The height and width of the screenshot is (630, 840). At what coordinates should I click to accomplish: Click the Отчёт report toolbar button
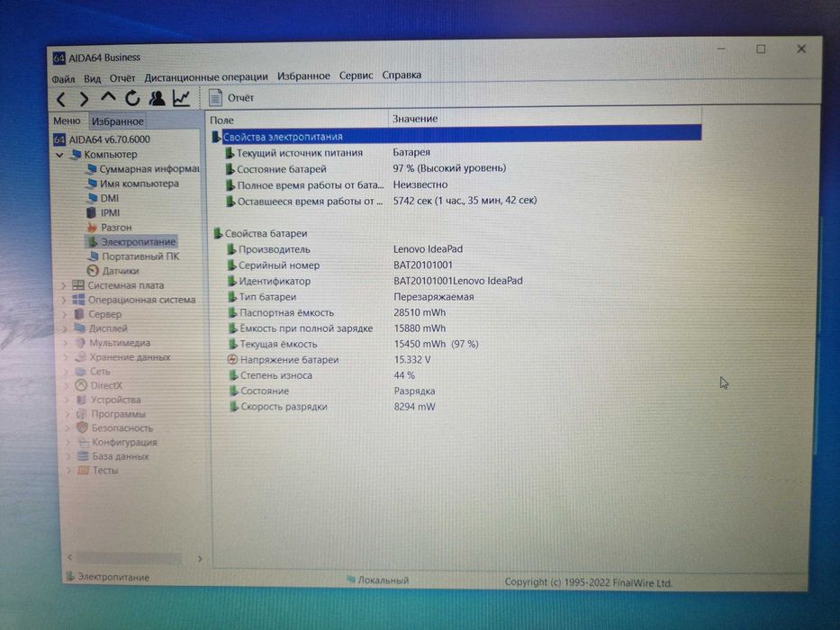tap(231, 97)
